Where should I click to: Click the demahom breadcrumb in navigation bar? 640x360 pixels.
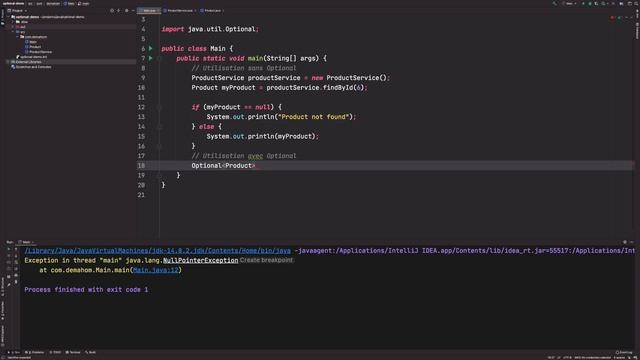click(x=53, y=3)
